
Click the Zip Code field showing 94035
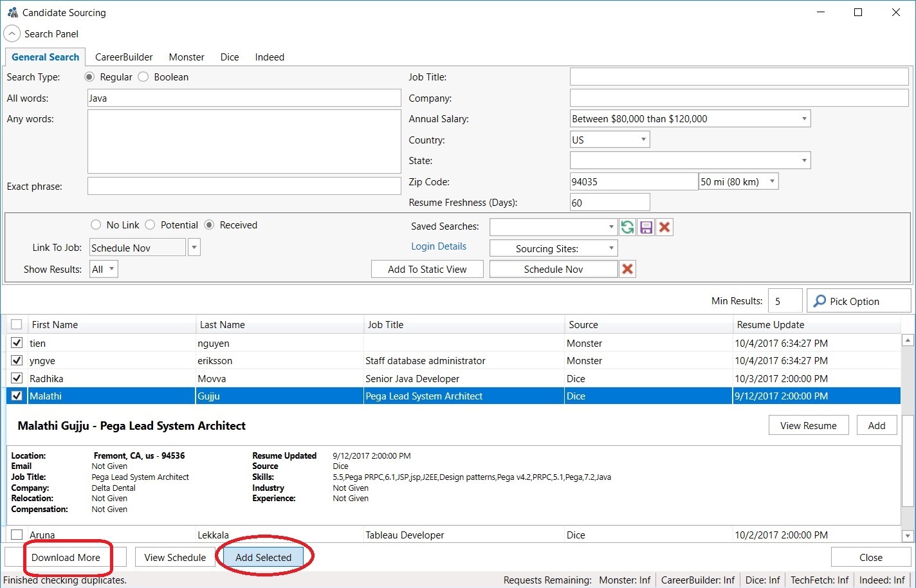click(634, 181)
